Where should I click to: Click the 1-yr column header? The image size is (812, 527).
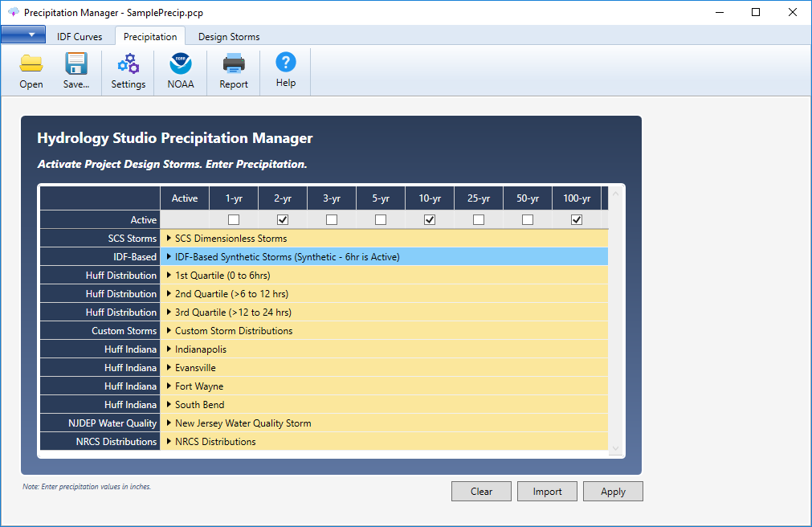pyautogui.click(x=234, y=198)
